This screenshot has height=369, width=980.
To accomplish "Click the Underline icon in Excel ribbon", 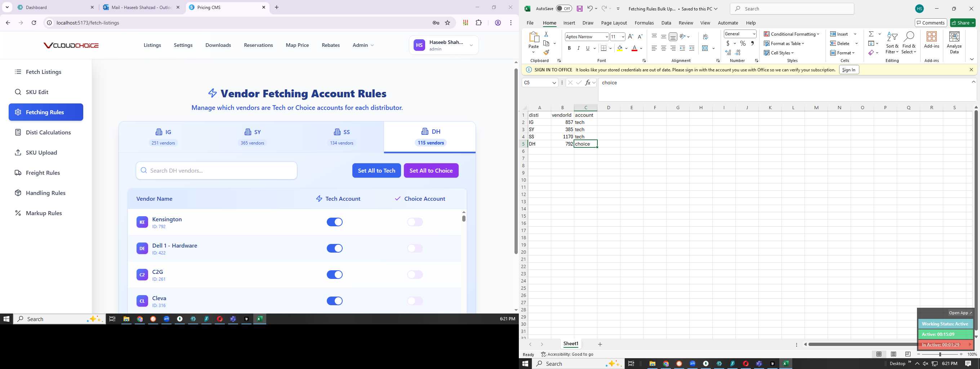I will pyautogui.click(x=588, y=48).
